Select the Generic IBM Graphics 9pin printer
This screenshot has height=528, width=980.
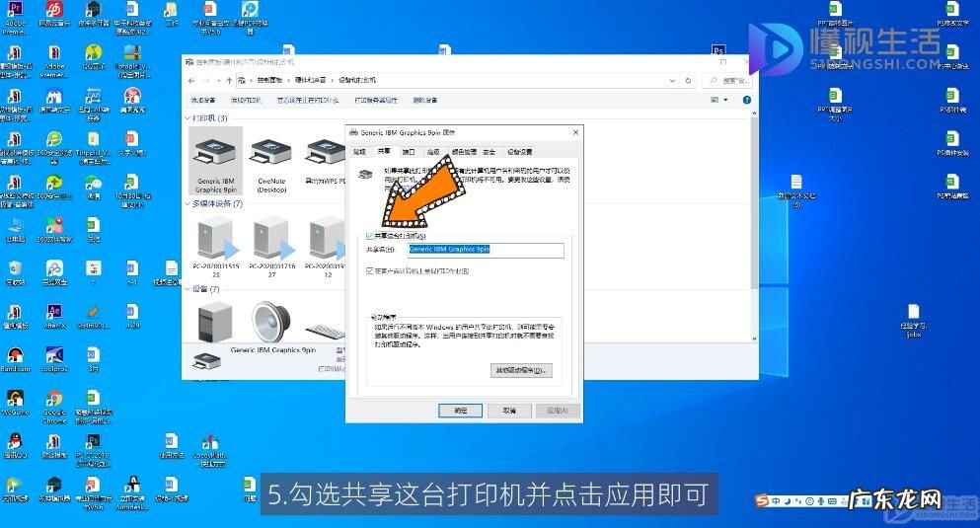coord(215,163)
